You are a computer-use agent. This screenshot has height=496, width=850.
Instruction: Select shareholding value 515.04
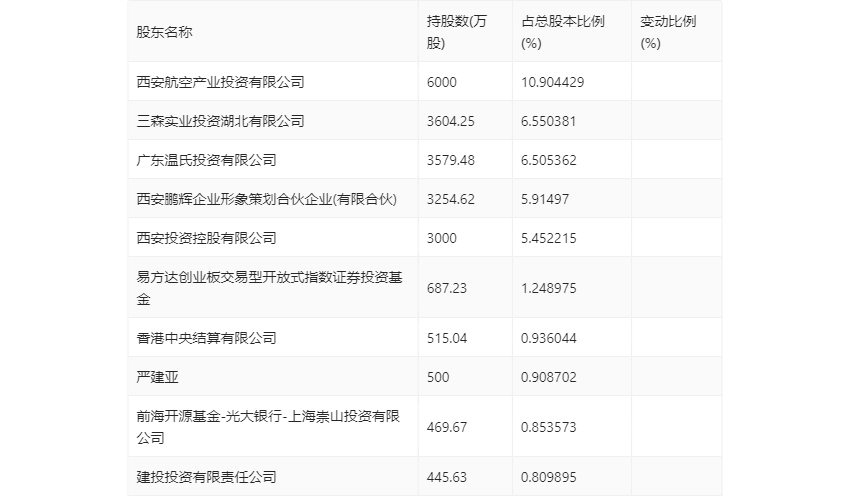(x=447, y=338)
